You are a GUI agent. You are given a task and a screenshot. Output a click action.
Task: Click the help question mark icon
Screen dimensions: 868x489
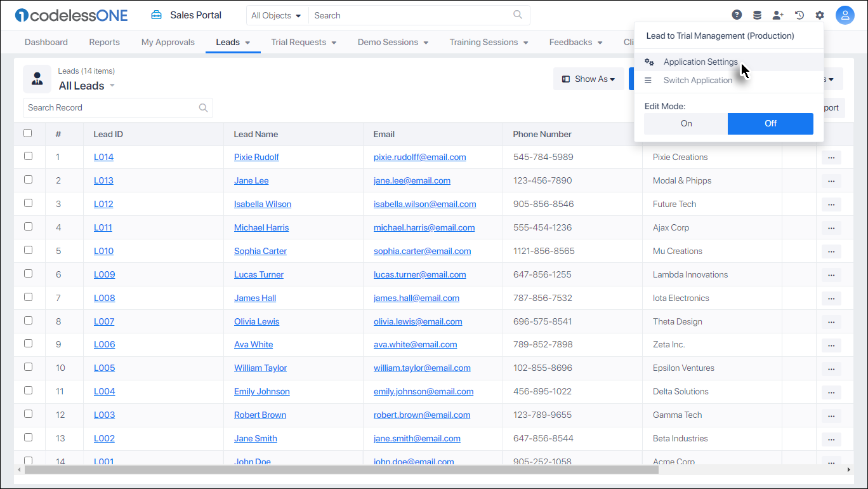tap(737, 15)
